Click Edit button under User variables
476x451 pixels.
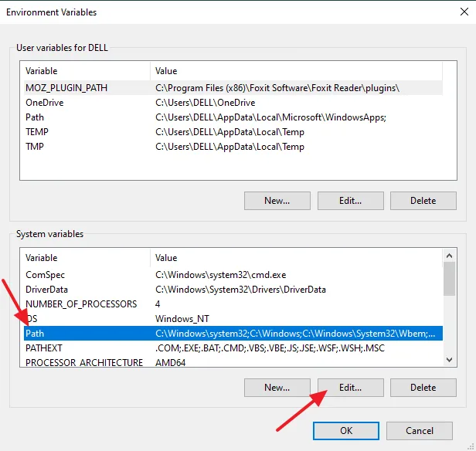pyautogui.click(x=351, y=201)
